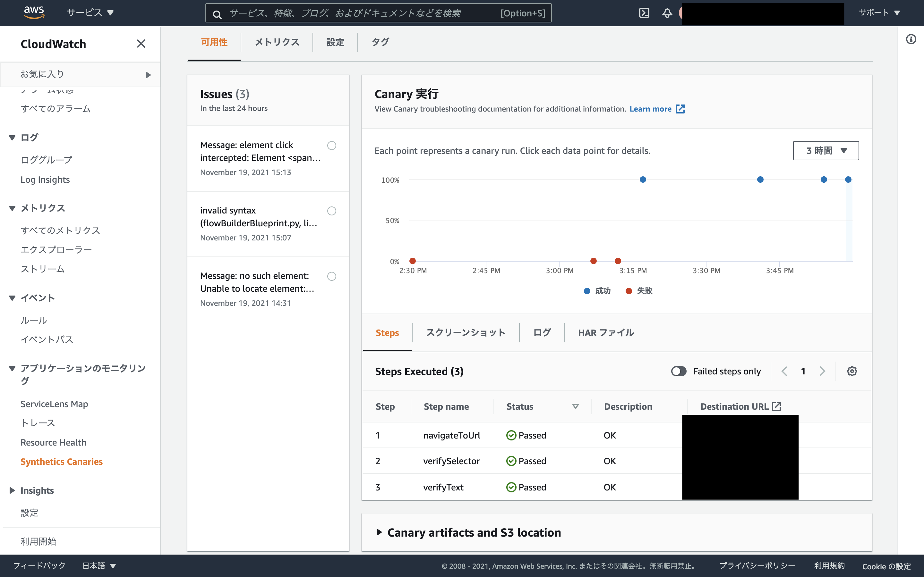Open the メトリクス tab
Image resolution: width=924 pixels, height=577 pixels.
(x=277, y=42)
